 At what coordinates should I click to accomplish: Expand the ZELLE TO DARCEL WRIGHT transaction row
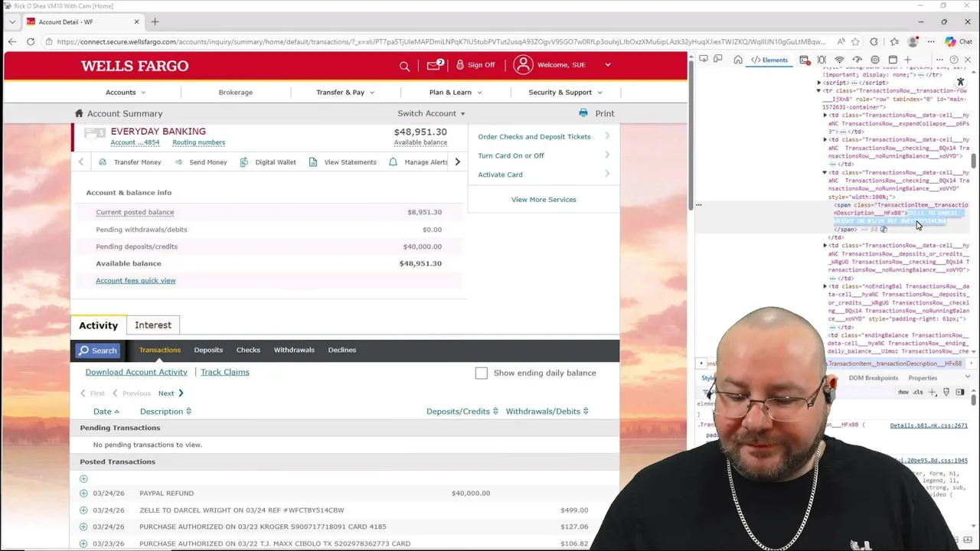tap(83, 510)
